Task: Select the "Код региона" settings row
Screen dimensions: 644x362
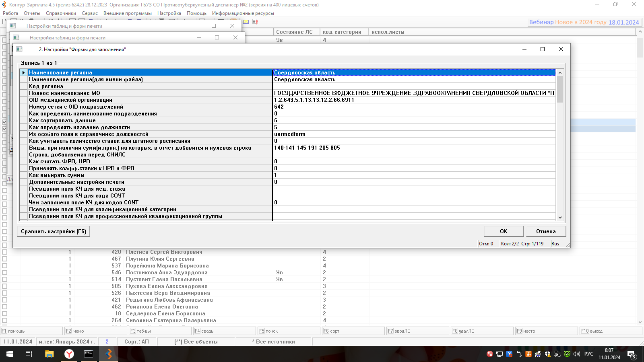Action: (288, 86)
